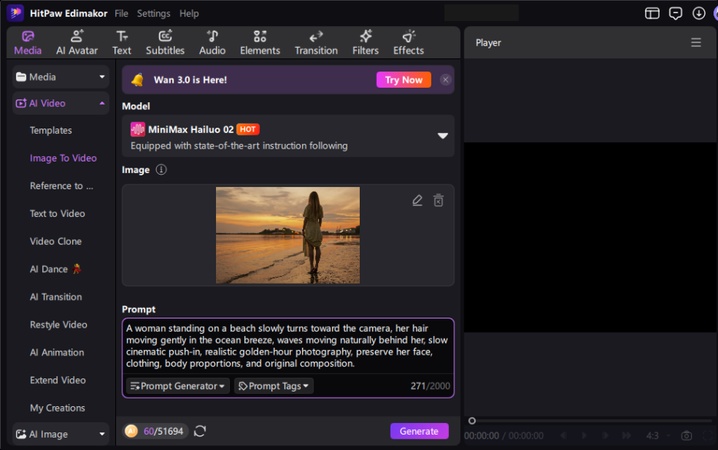Open AI Dance in sidebar

coord(55,269)
